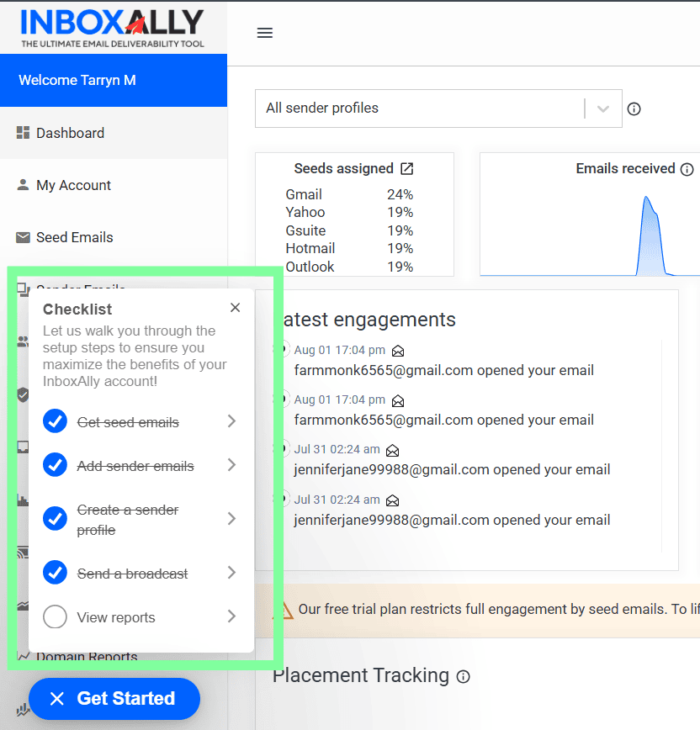This screenshot has height=730, width=700.
Task: Open the All sender profiles dropdown
Action: 438,108
